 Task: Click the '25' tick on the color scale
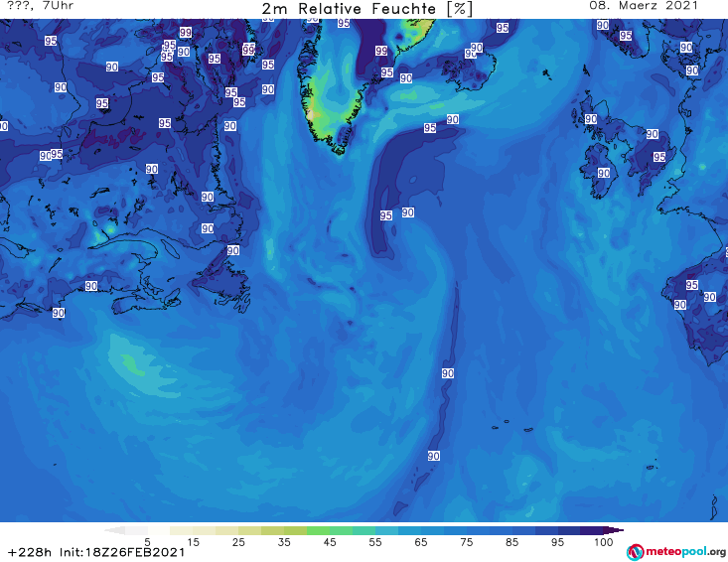238,542
